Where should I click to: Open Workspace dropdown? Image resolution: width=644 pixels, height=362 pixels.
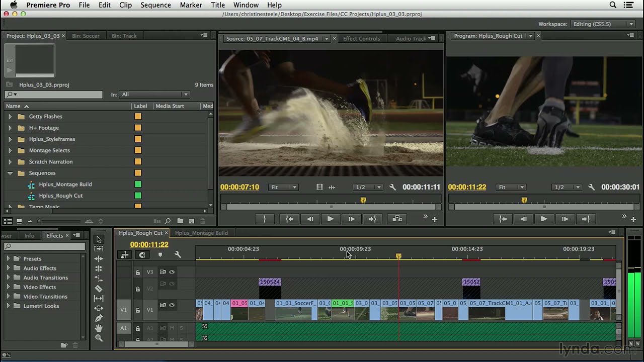pos(603,24)
